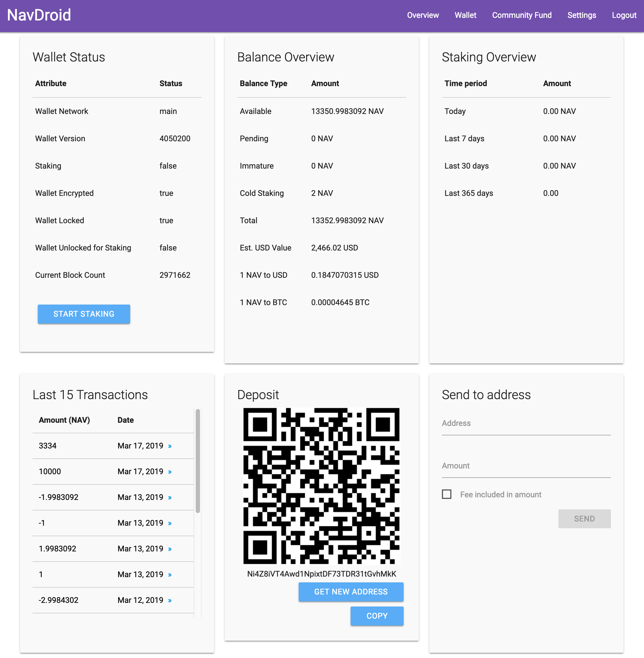644x658 pixels.
Task: Click the Logout link
Action: [624, 15]
